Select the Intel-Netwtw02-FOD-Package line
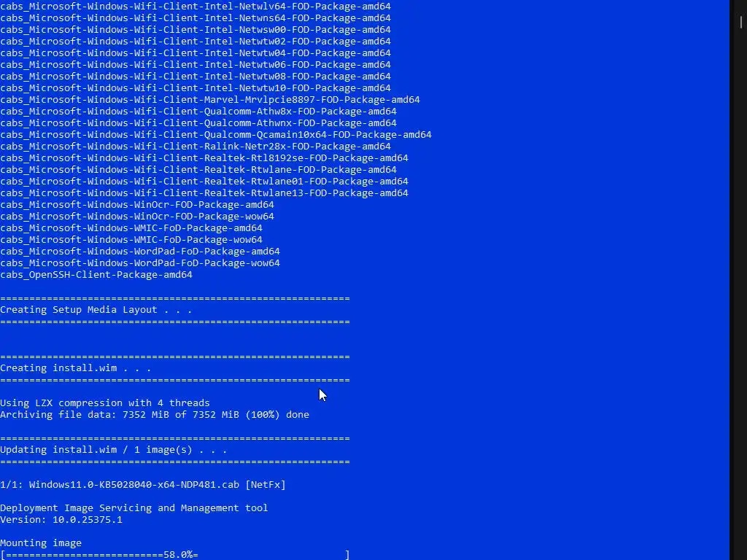 (x=196, y=42)
